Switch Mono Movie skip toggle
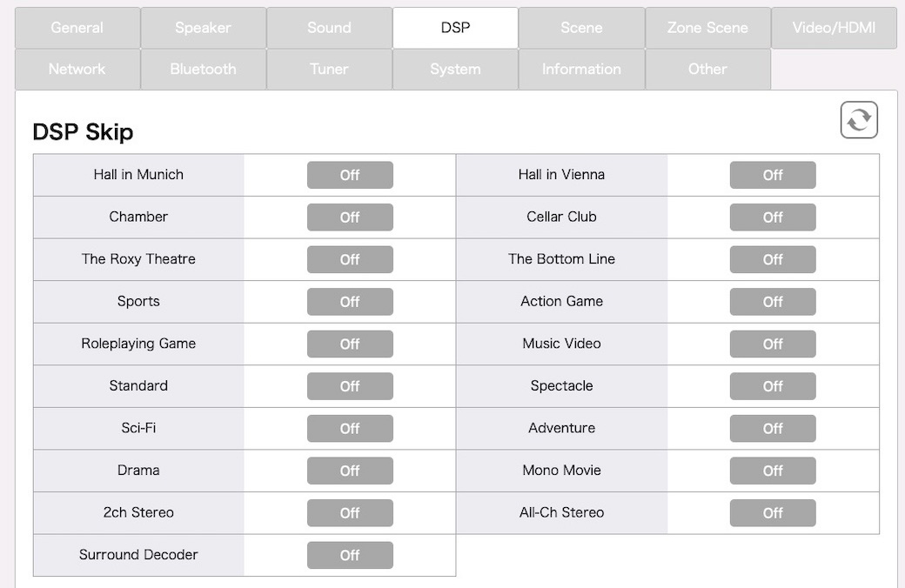Image resolution: width=905 pixels, height=588 pixels. 773,471
